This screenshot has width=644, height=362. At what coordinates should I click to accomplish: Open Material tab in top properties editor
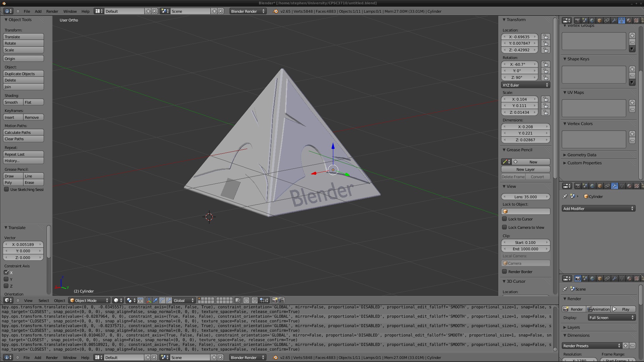point(629,20)
